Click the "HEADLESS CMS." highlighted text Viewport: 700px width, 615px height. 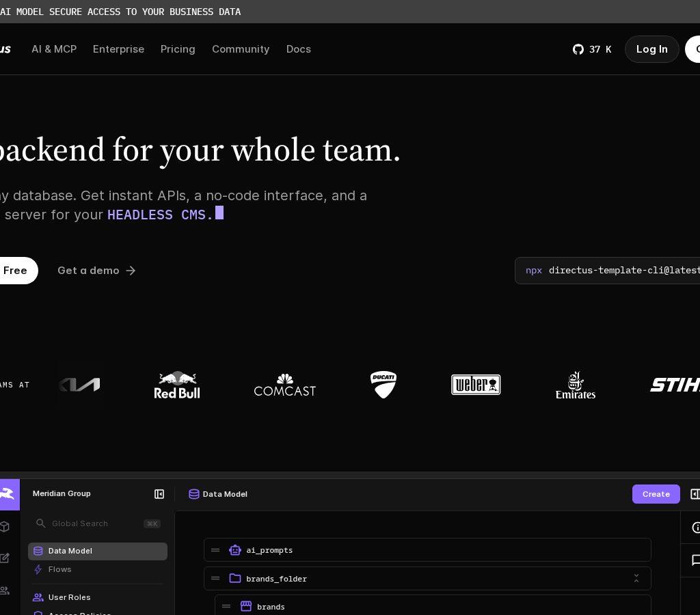tap(160, 215)
